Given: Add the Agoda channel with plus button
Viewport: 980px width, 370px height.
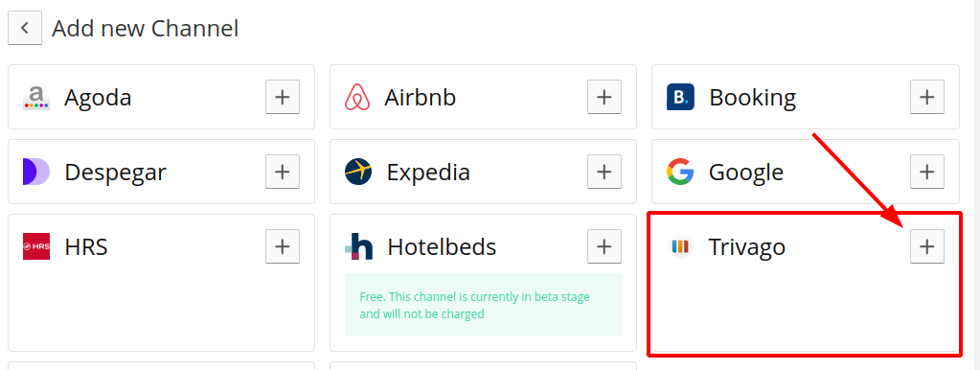Looking at the screenshot, I should click(x=283, y=97).
